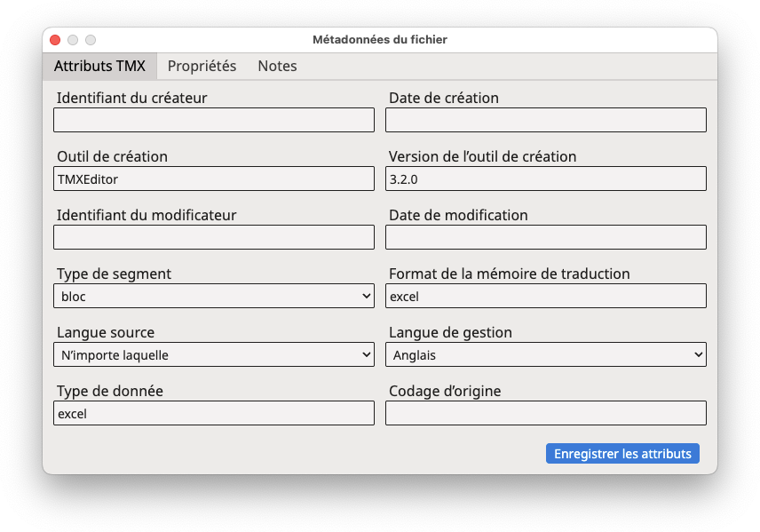Switch to the Attributs TMX tab
Image resolution: width=760 pixels, height=532 pixels.
click(x=99, y=66)
